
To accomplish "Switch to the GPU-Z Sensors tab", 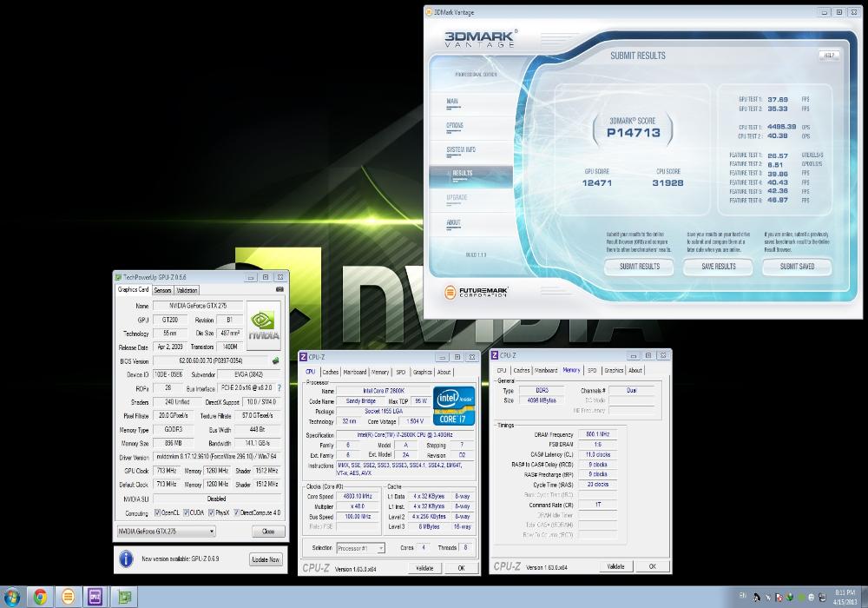I will [x=163, y=290].
